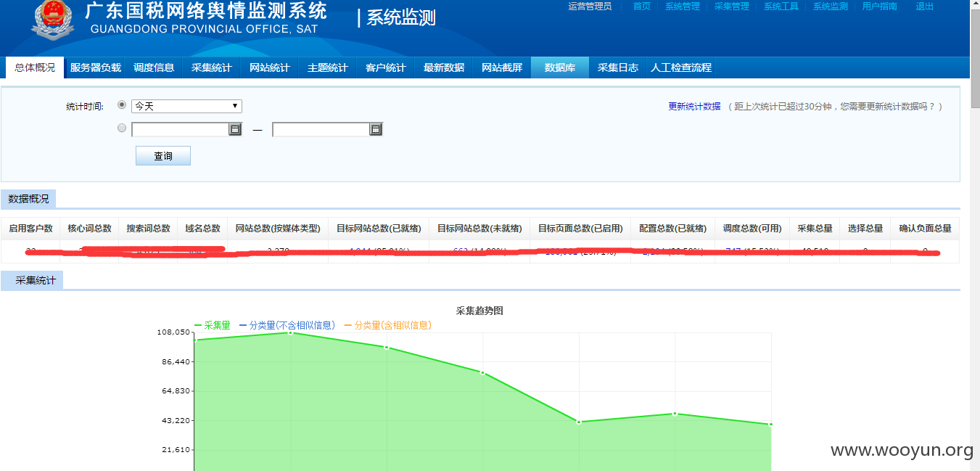Click the 确认负面总量 column header
980x471 pixels.
(x=925, y=229)
